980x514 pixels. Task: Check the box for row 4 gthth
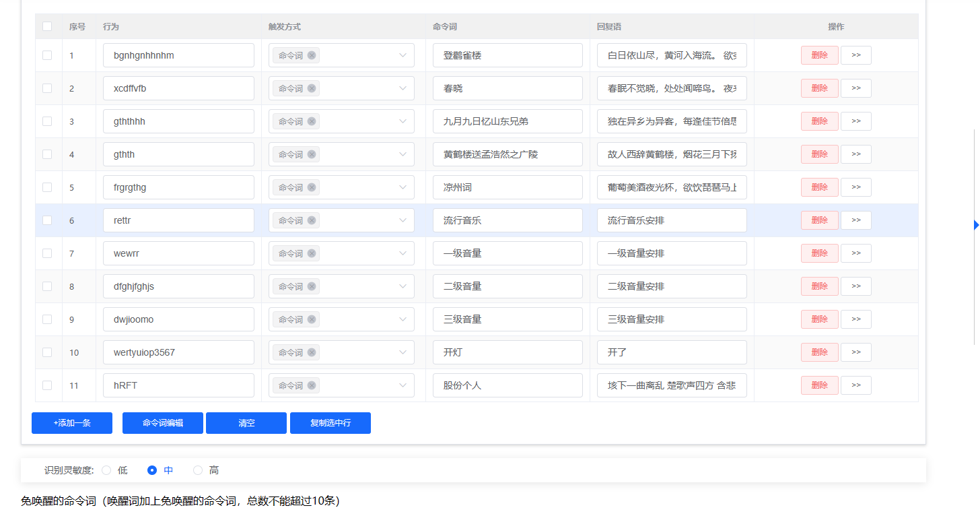click(47, 154)
